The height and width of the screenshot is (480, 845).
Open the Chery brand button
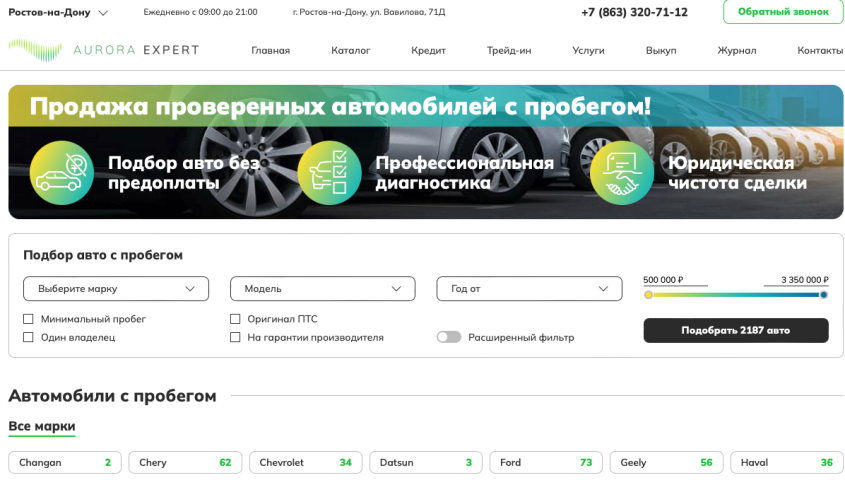(x=185, y=463)
